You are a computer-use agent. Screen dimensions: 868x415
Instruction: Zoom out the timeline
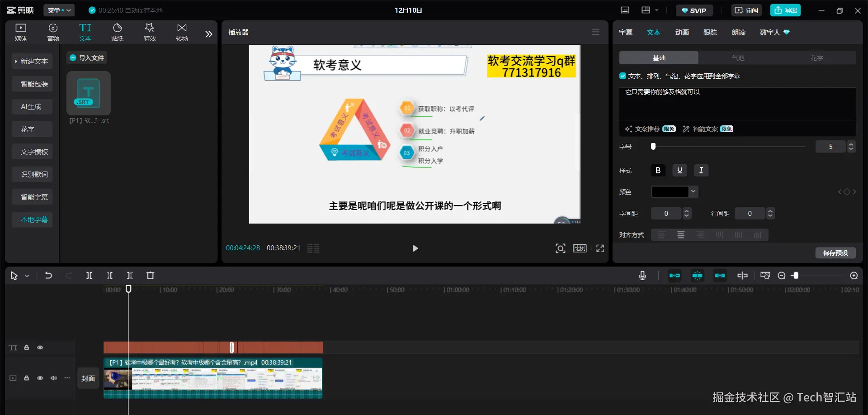coord(781,276)
